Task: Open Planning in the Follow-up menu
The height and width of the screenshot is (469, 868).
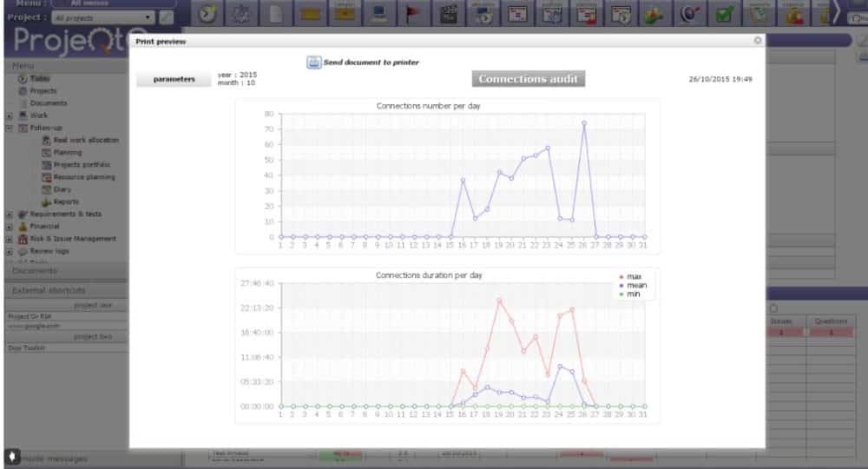Action: click(67, 153)
